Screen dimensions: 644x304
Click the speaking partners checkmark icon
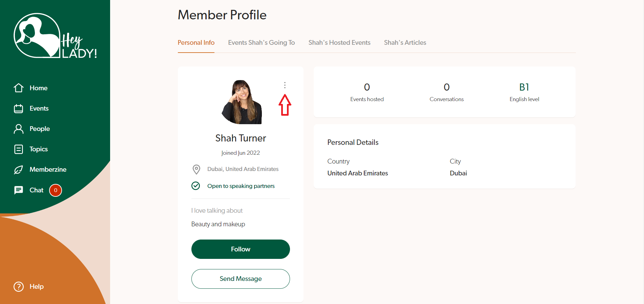tap(196, 186)
